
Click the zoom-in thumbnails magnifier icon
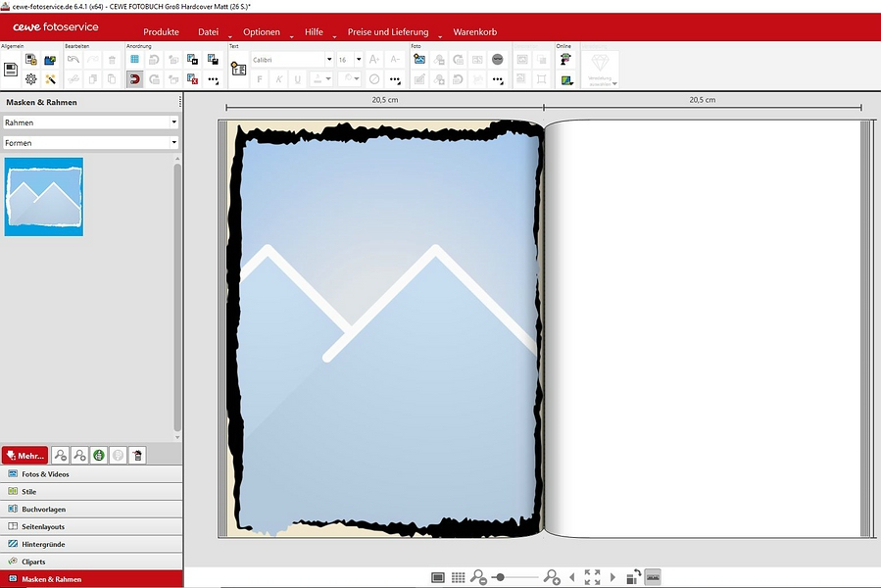pyautogui.click(x=79, y=456)
